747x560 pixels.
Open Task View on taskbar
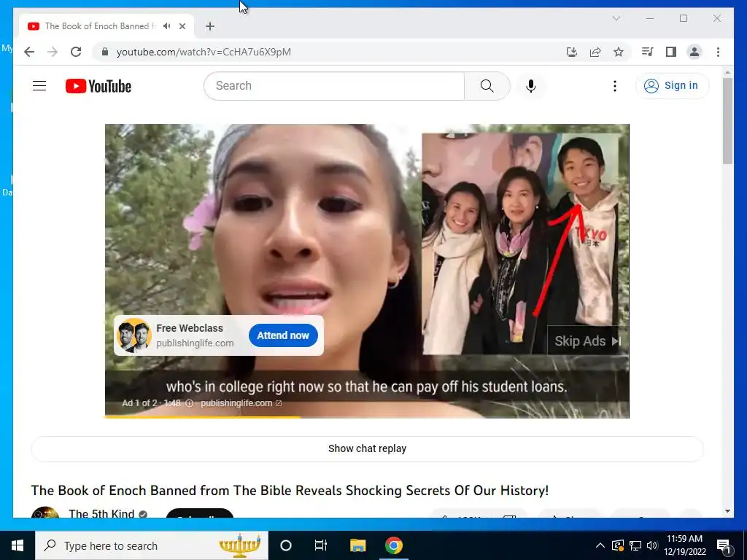321,545
